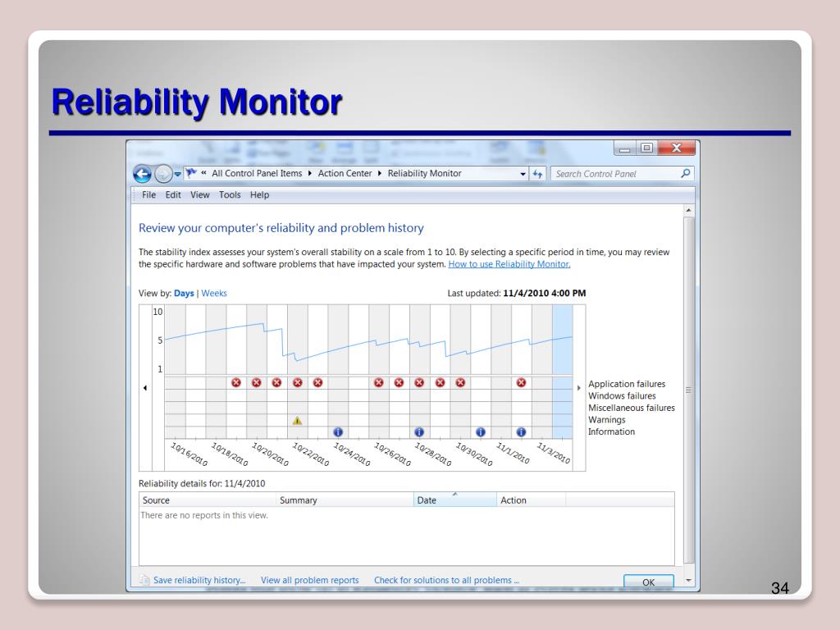Click information icon on 10/24/2010
The width and height of the screenshot is (840, 630).
(x=338, y=431)
